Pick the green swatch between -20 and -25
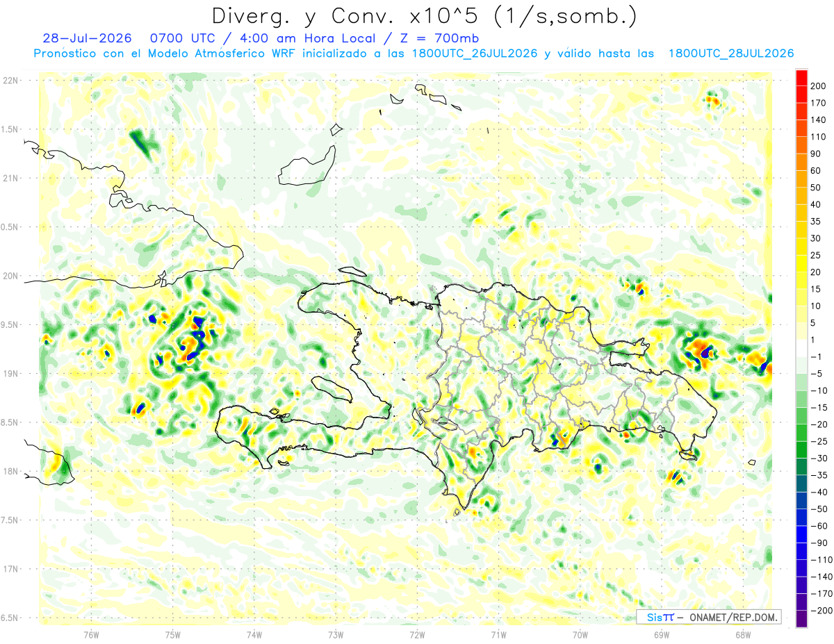Image resolution: width=834 pixels, height=644 pixels. coord(801,434)
